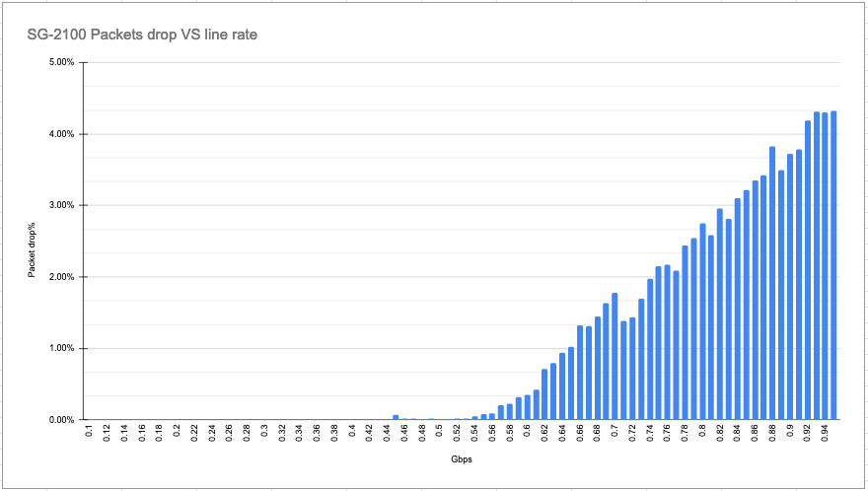Select the 1.00% y-axis label

[x=61, y=348]
